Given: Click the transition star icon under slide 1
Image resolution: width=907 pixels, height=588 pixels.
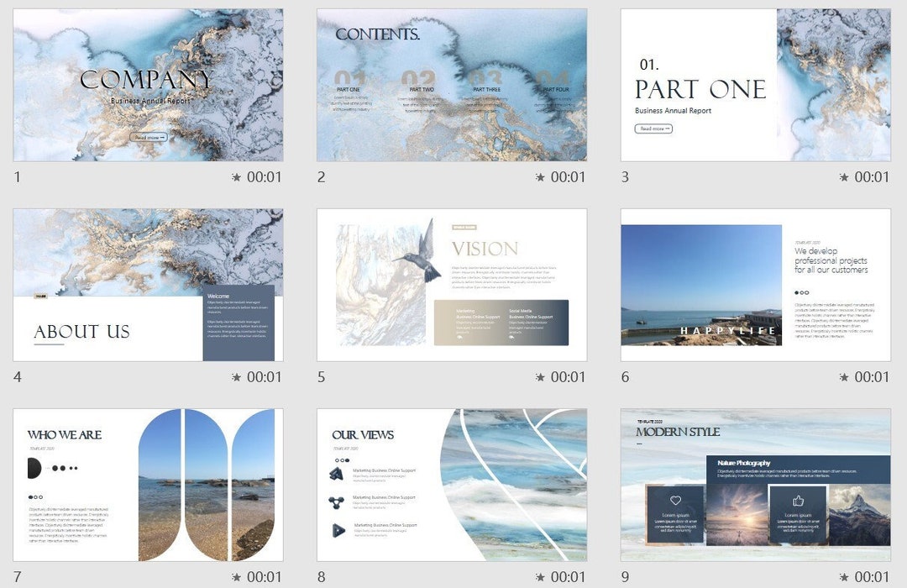Looking at the screenshot, I should tap(236, 177).
